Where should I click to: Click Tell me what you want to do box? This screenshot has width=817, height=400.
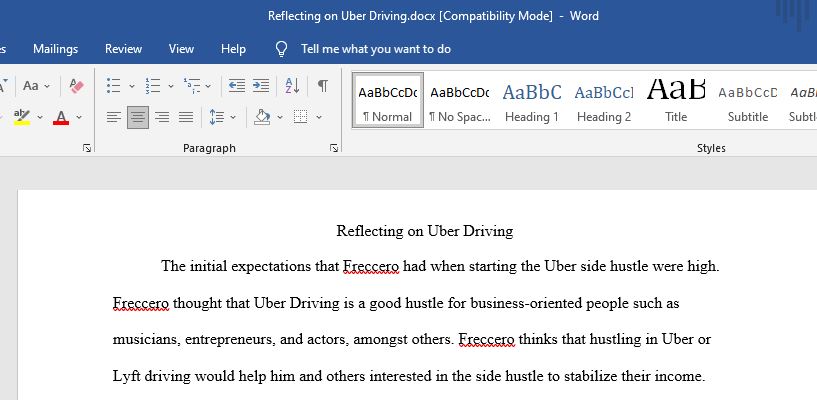tap(376, 49)
